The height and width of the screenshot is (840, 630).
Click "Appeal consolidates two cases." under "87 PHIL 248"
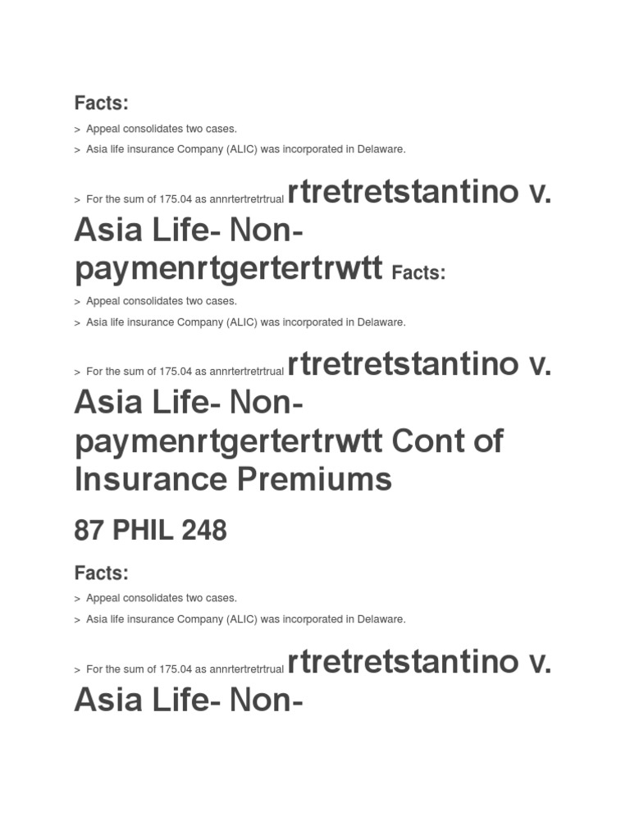tap(161, 598)
